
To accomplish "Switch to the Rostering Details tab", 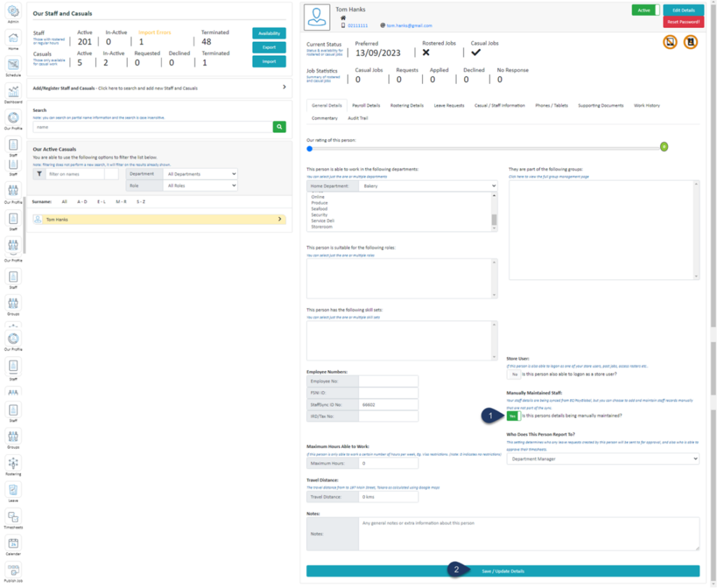I will coord(407,106).
